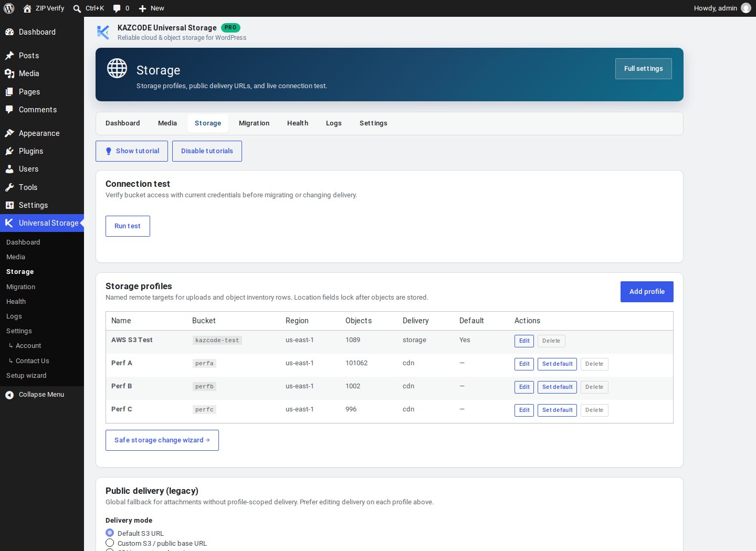Edit the AWS S3 Test profile

point(524,341)
